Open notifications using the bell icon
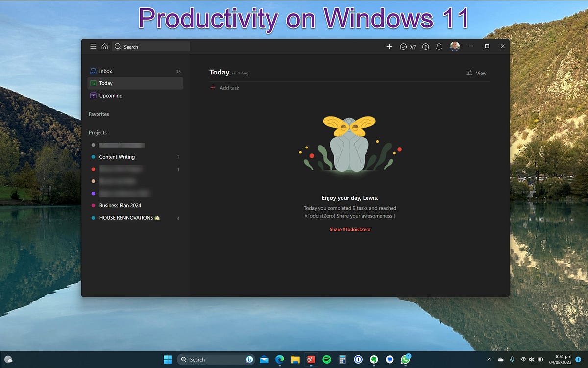The width and height of the screenshot is (588, 368). click(x=439, y=46)
